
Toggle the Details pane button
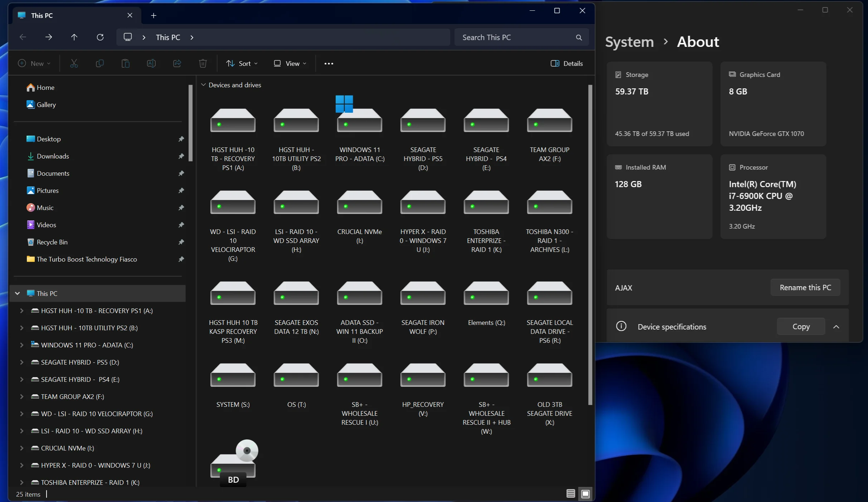567,63
